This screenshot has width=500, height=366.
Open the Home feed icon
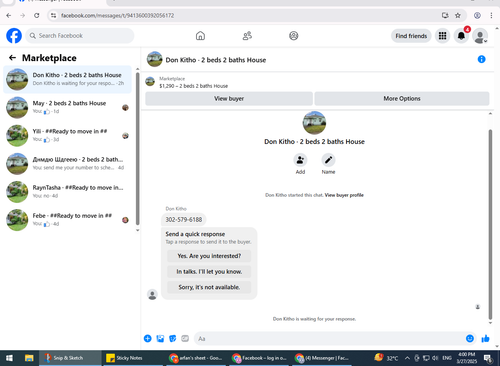(200, 36)
